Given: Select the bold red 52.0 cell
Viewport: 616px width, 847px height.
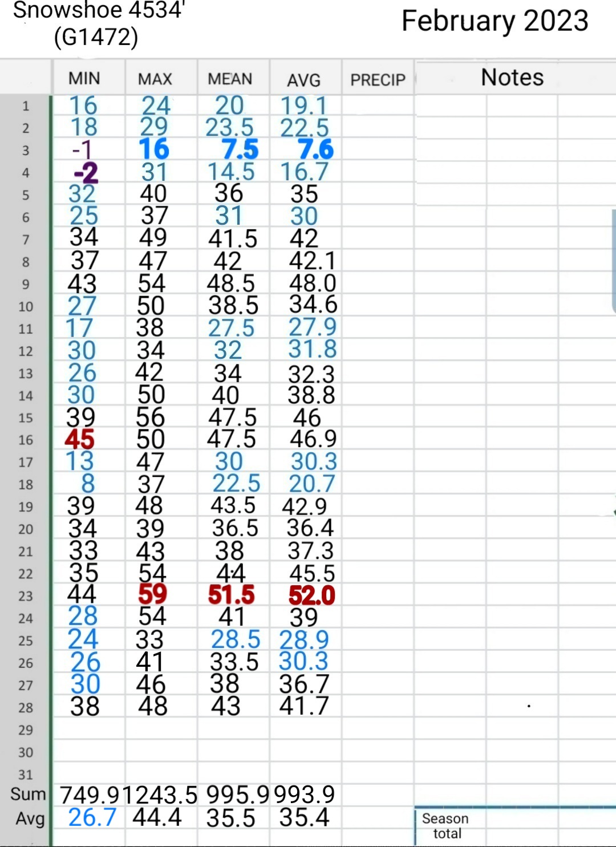Looking at the screenshot, I should point(311,595).
